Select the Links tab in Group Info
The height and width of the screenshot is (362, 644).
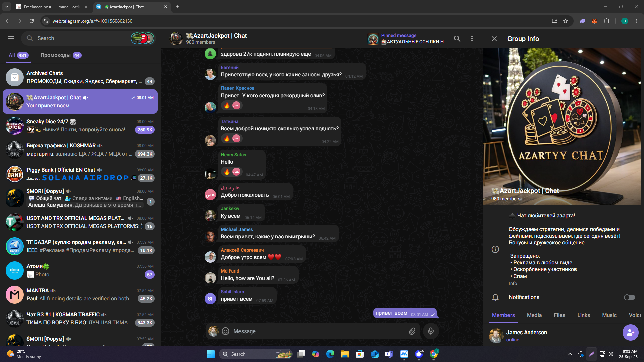(x=583, y=315)
